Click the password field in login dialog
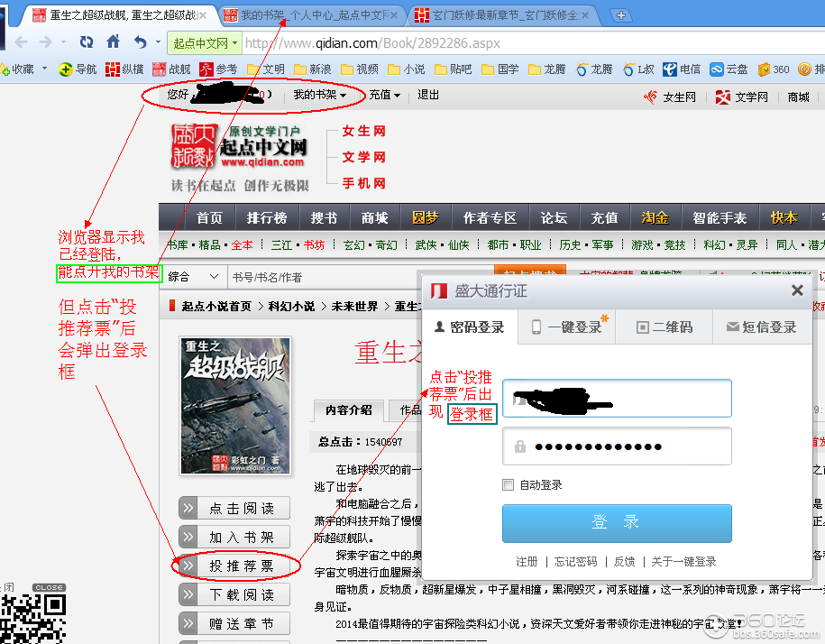This screenshot has height=644, width=825. 617,446
